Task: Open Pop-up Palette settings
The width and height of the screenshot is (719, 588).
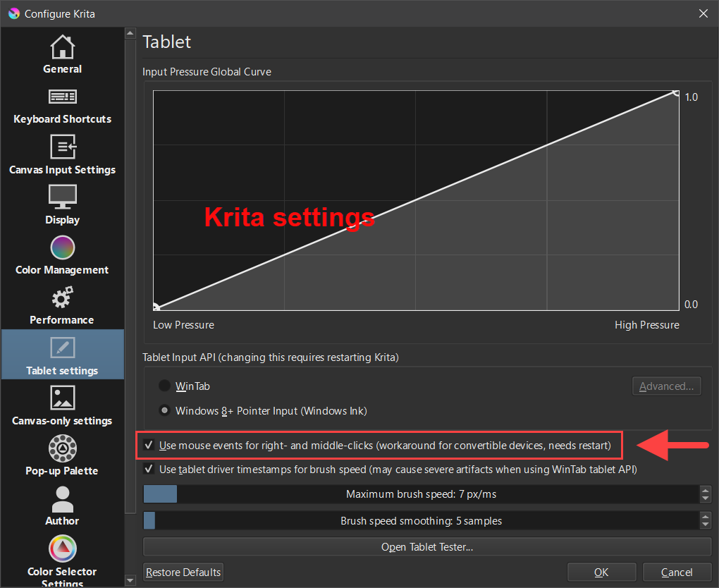Action: 62,455
